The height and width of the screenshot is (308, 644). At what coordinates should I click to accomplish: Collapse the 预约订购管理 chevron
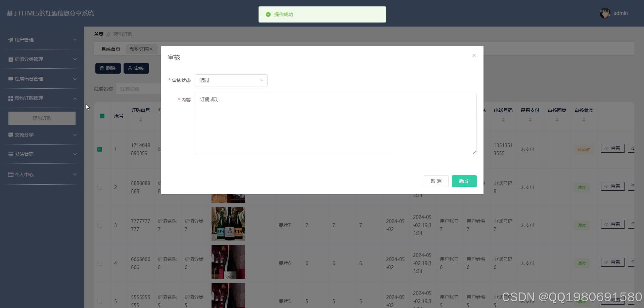pyautogui.click(x=75, y=98)
